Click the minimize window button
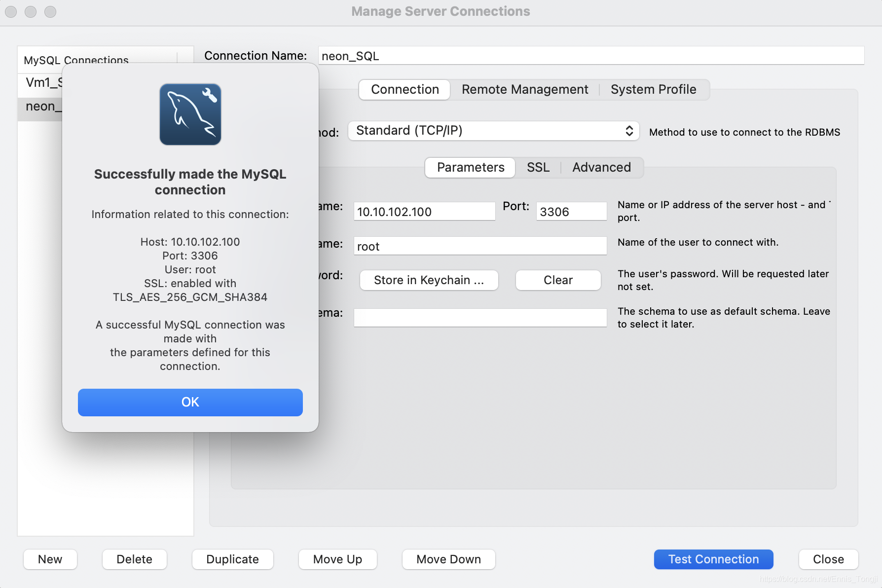Screen dimensions: 882x588 (31, 11)
